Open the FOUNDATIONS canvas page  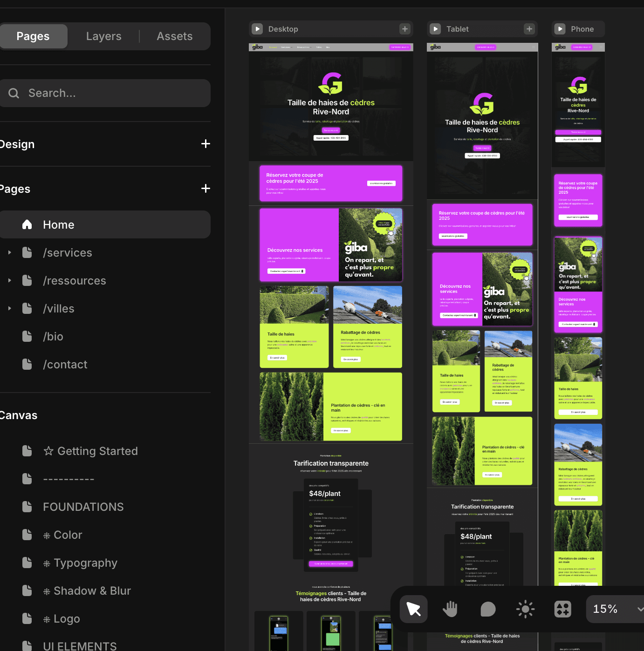click(83, 507)
